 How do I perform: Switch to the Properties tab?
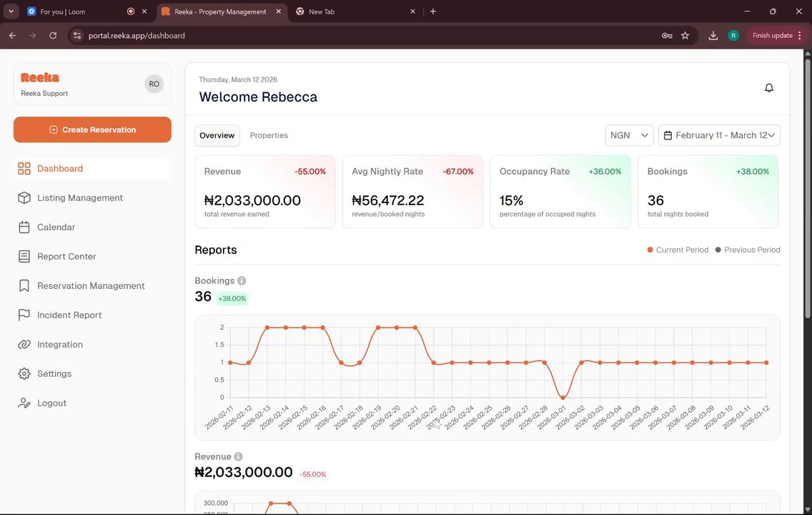[269, 135]
